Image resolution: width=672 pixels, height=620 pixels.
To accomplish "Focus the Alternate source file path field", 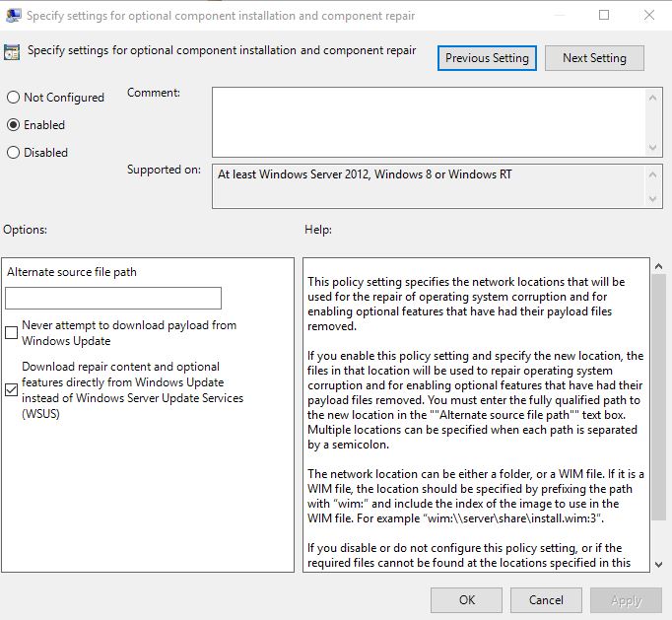I will (x=113, y=298).
